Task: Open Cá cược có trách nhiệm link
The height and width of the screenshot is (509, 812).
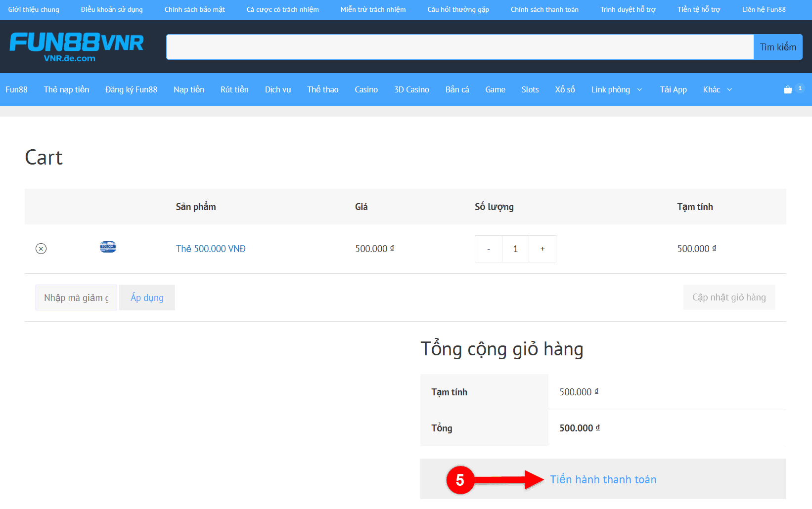Action: pyautogui.click(x=283, y=9)
